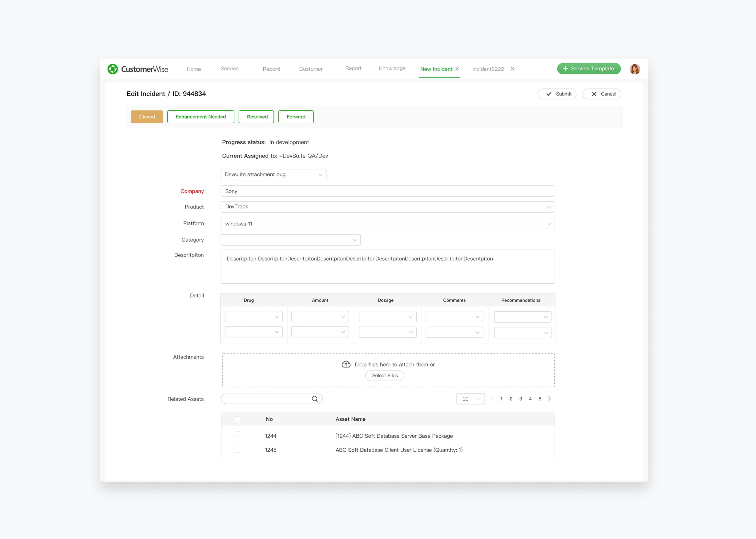Open the Knowledge menu
Screen dimensions: 756x539
[x=392, y=68]
